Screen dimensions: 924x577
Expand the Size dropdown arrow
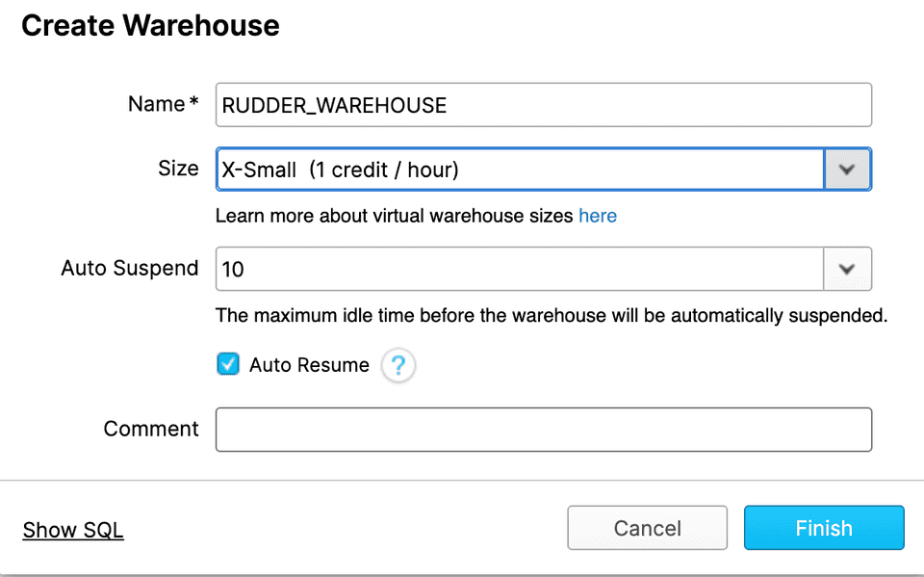click(x=847, y=170)
